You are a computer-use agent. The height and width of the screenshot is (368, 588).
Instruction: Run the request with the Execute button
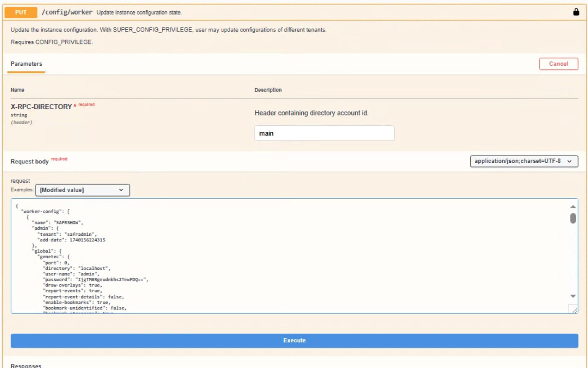click(x=294, y=340)
